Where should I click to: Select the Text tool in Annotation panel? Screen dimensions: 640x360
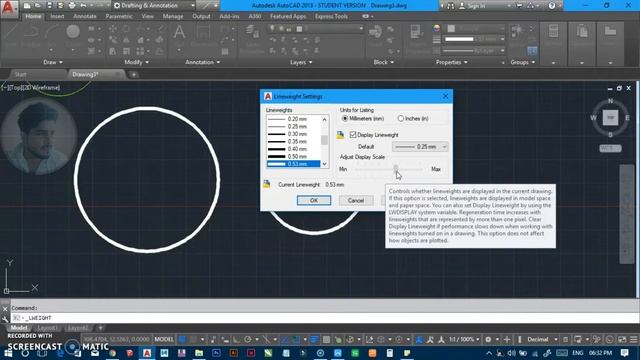tap(179, 33)
